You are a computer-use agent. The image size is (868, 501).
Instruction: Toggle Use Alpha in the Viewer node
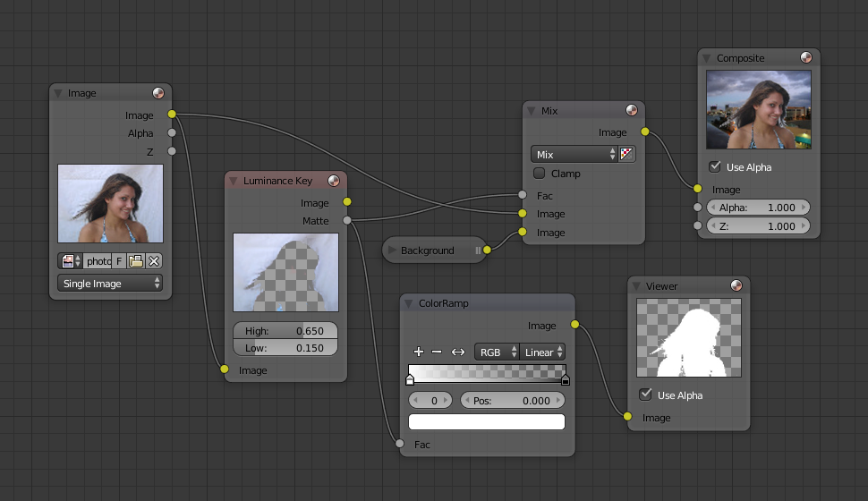tap(645, 395)
